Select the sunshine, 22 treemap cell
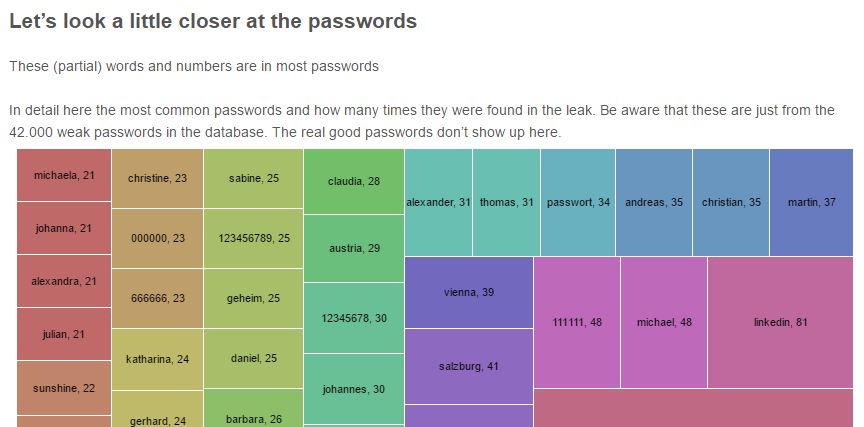 64,388
